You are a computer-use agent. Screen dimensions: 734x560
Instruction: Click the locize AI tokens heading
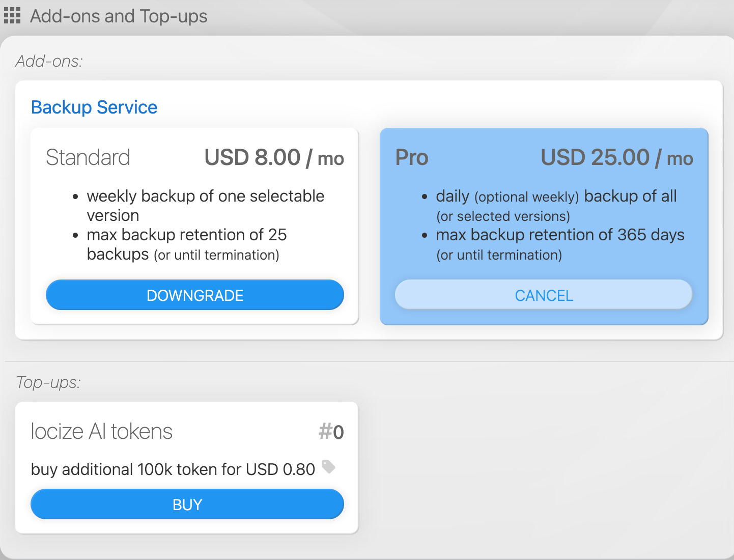coord(102,432)
